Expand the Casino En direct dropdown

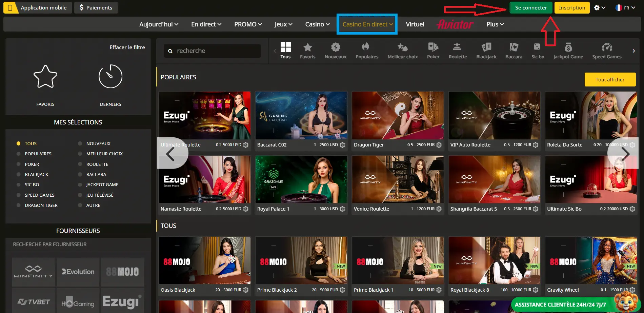[367, 24]
